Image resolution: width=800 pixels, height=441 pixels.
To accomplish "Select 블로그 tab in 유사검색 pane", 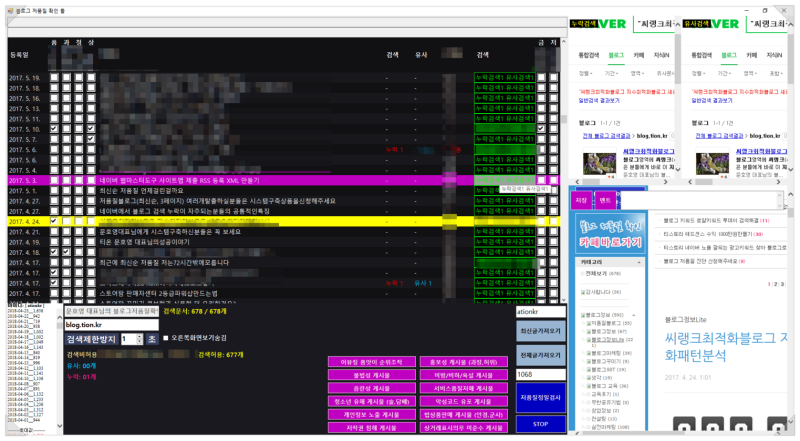I will pyautogui.click(x=729, y=55).
